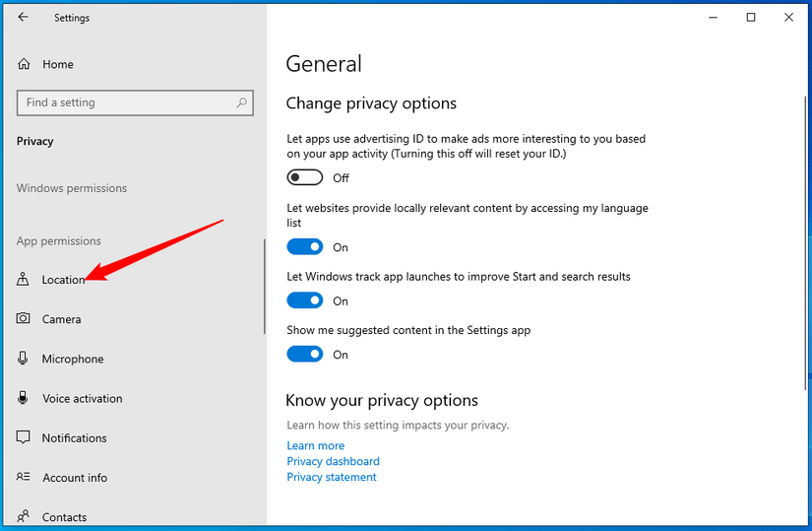
Task: Click the Contacts icon
Action: coord(24,516)
